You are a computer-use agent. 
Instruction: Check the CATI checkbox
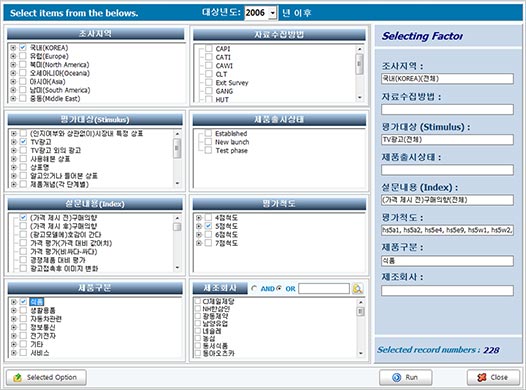point(209,57)
